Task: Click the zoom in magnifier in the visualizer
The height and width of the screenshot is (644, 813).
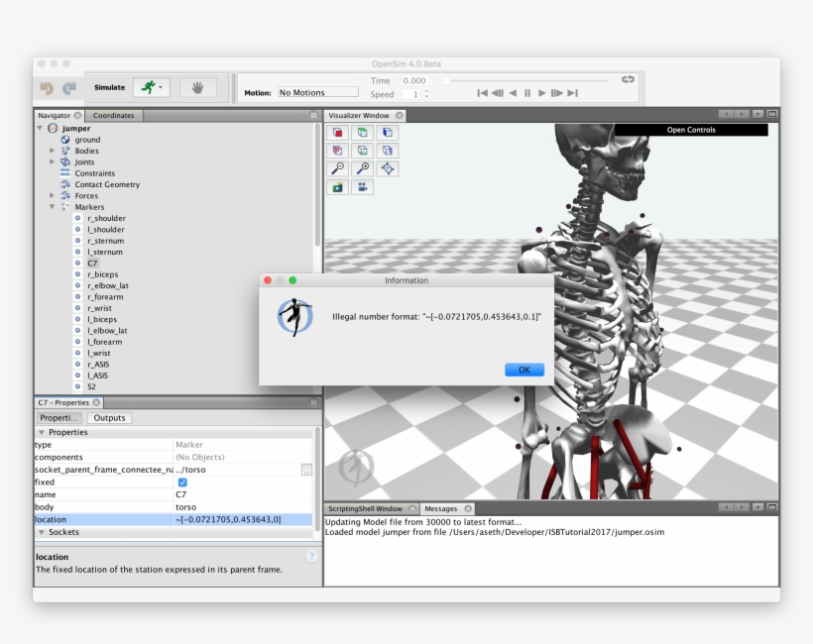Action: click(363, 168)
